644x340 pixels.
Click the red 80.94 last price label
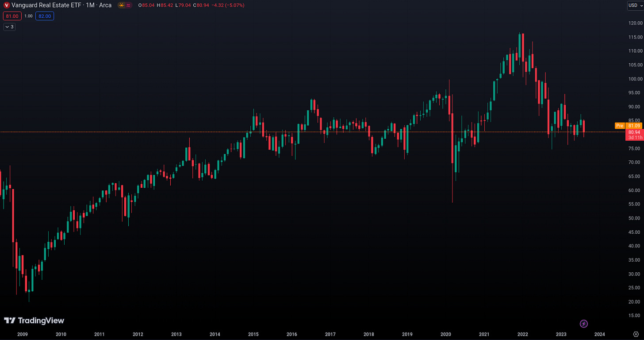[634, 132]
